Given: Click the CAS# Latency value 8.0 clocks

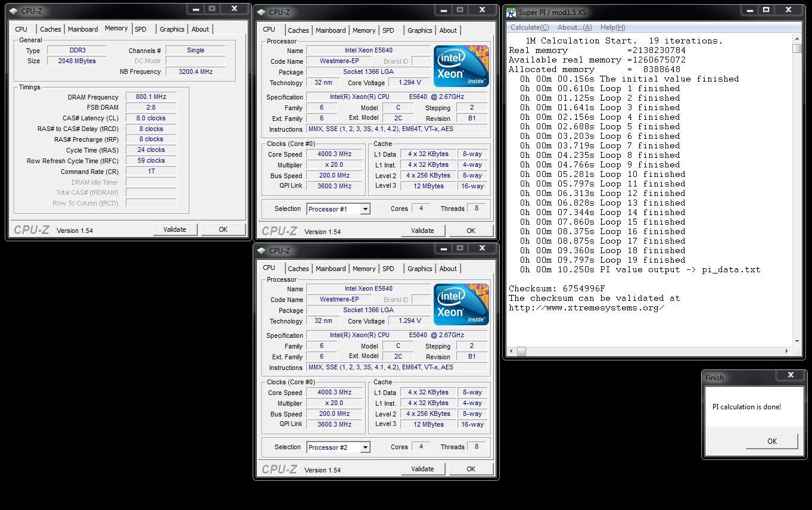Looking at the screenshot, I should point(151,118).
